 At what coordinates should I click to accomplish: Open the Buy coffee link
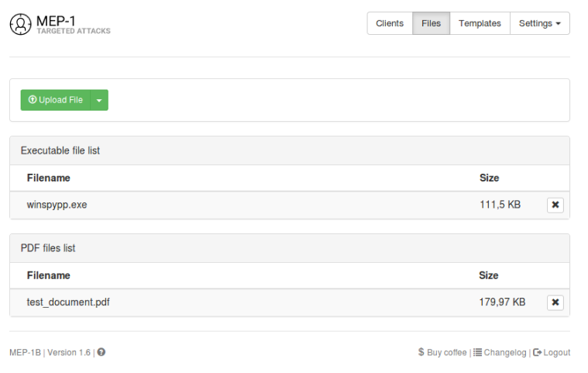[x=447, y=352]
